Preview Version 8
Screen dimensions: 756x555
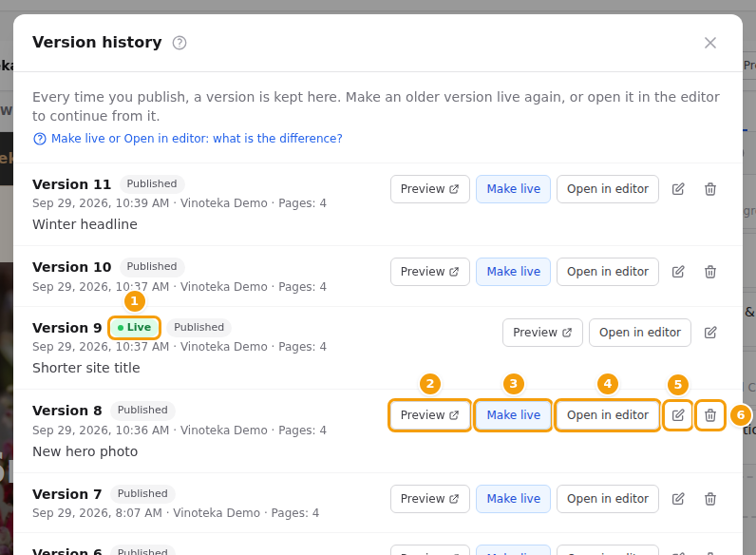[429, 415]
